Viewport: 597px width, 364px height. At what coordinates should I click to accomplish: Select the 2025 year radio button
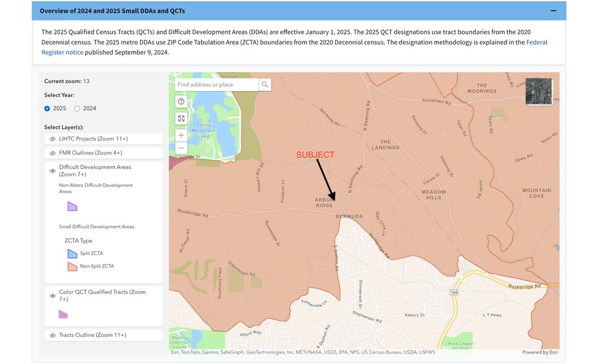[47, 108]
